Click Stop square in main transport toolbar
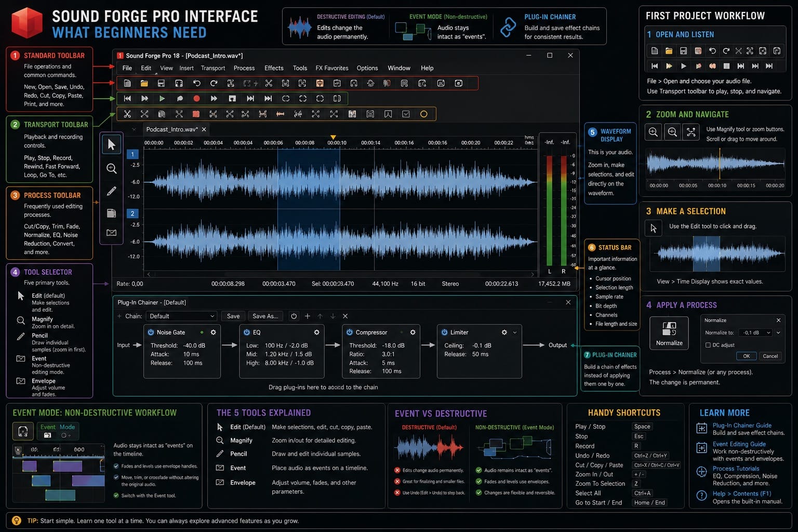 [232, 98]
